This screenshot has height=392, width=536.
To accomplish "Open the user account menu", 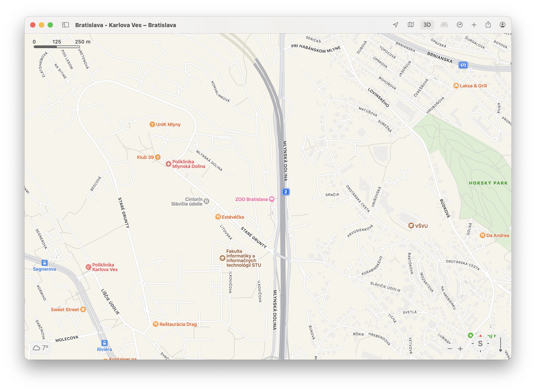I will point(502,25).
